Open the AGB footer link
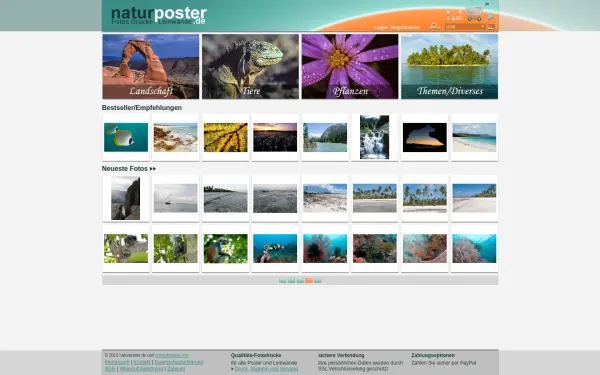Viewport: 600px width, 375px height. click(x=110, y=369)
